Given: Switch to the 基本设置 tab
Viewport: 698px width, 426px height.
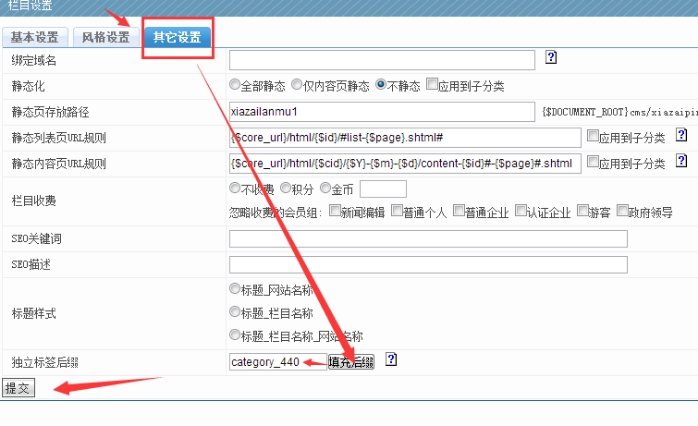Looking at the screenshot, I should click(x=35, y=38).
